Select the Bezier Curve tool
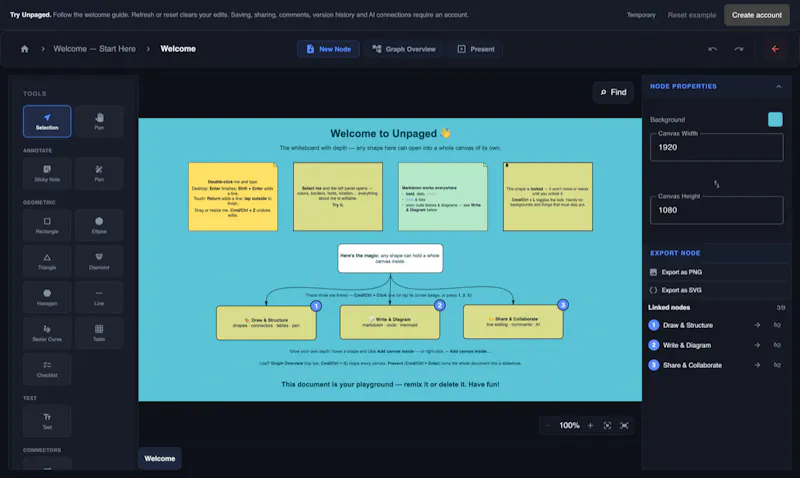 coord(47,333)
